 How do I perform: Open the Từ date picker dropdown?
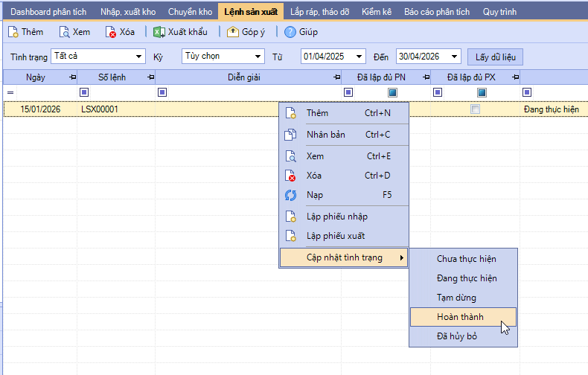[x=360, y=57]
